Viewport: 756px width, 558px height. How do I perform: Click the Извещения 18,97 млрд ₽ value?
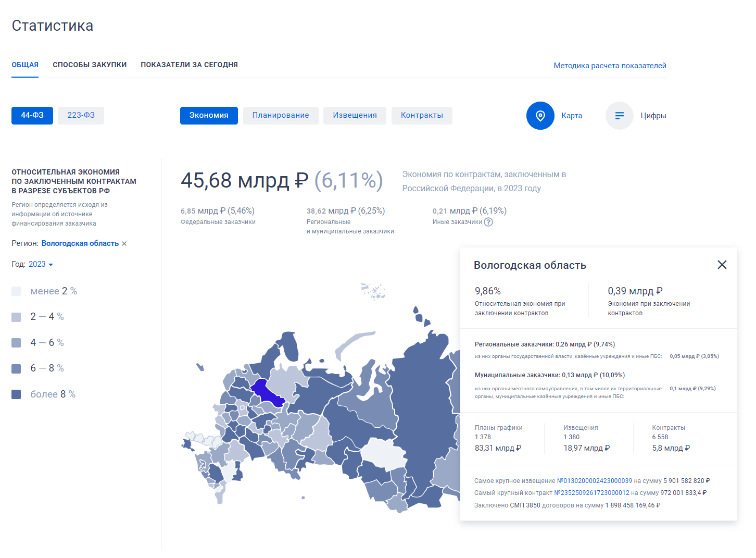(x=587, y=448)
